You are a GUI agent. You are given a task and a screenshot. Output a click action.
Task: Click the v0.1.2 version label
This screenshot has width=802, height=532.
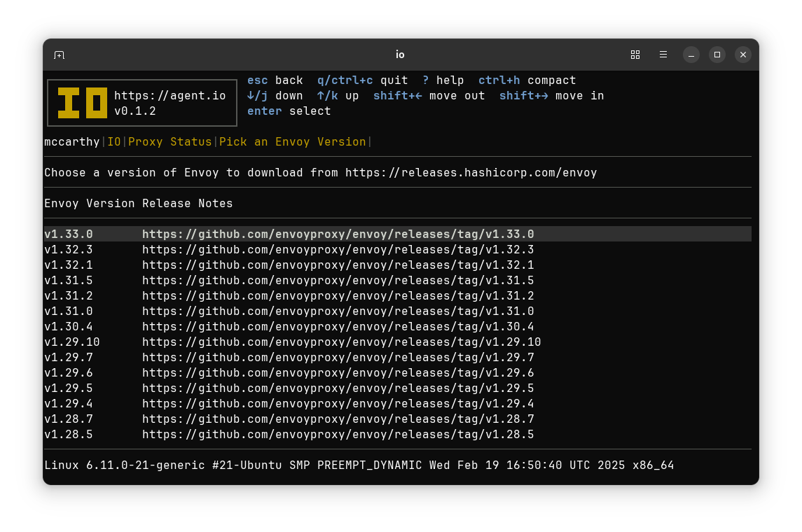pos(135,111)
